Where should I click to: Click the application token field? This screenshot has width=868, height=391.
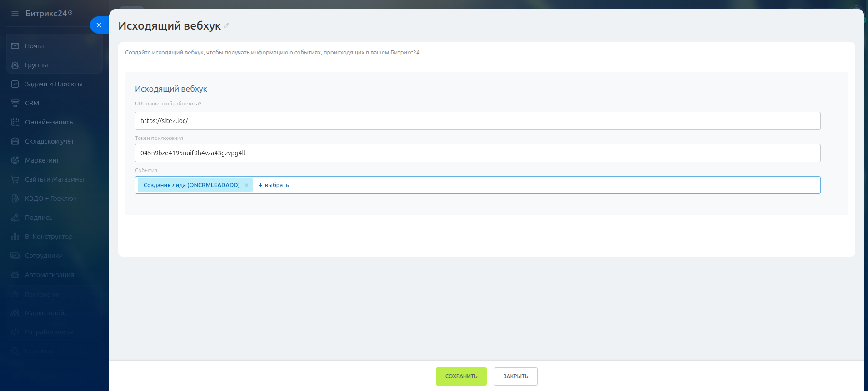click(x=477, y=153)
